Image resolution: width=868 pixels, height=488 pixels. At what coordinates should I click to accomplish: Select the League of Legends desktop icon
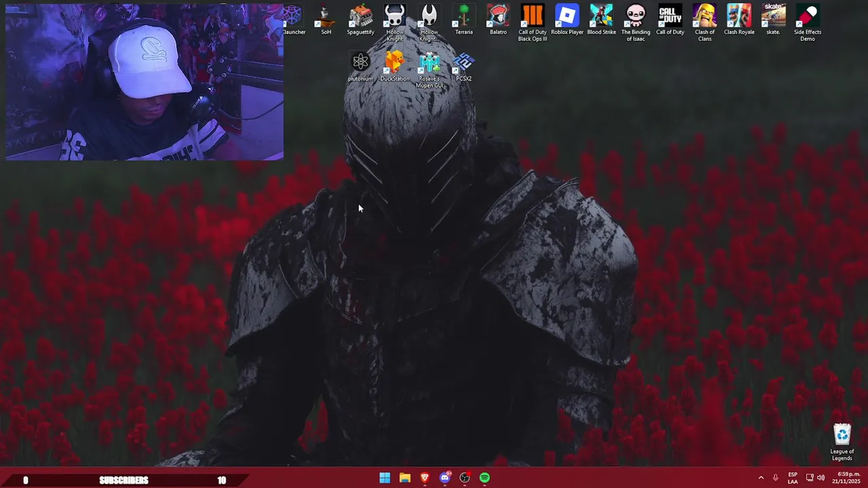point(842,443)
